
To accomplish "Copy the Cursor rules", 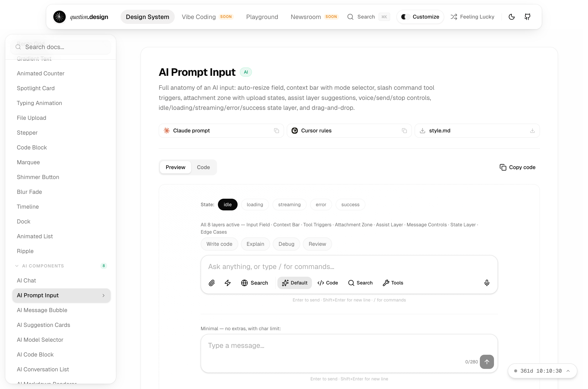I will click(x=404, y=131).
